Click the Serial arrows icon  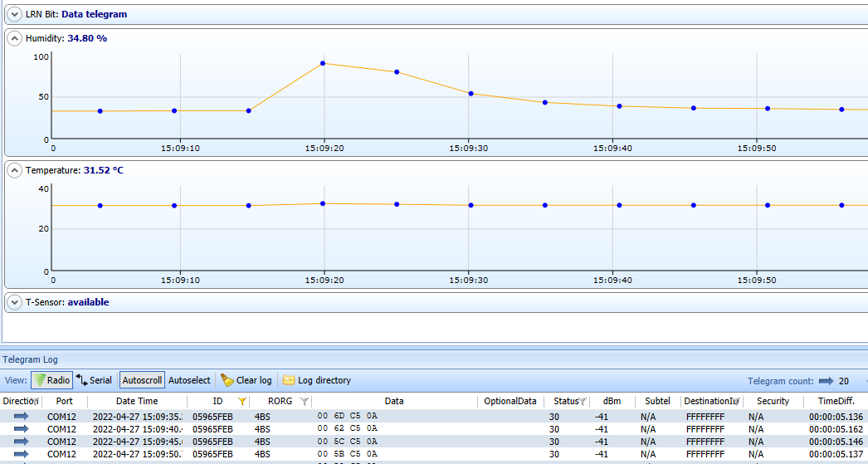tap(82, 380)
